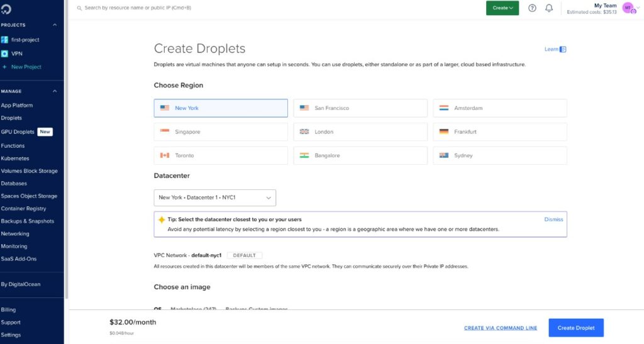644x344 pixels.
Task: Click the Indian flag for Bangalore
Action: (304, 155)
